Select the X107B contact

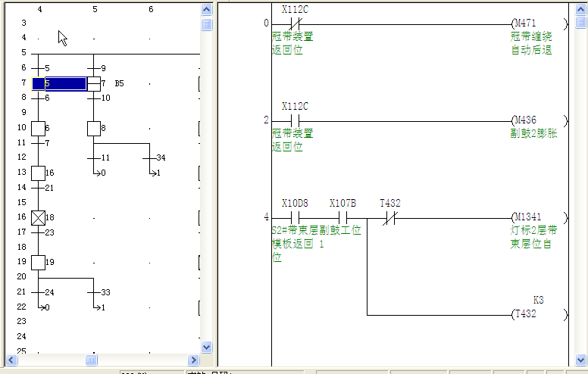[x=342, y=217]
